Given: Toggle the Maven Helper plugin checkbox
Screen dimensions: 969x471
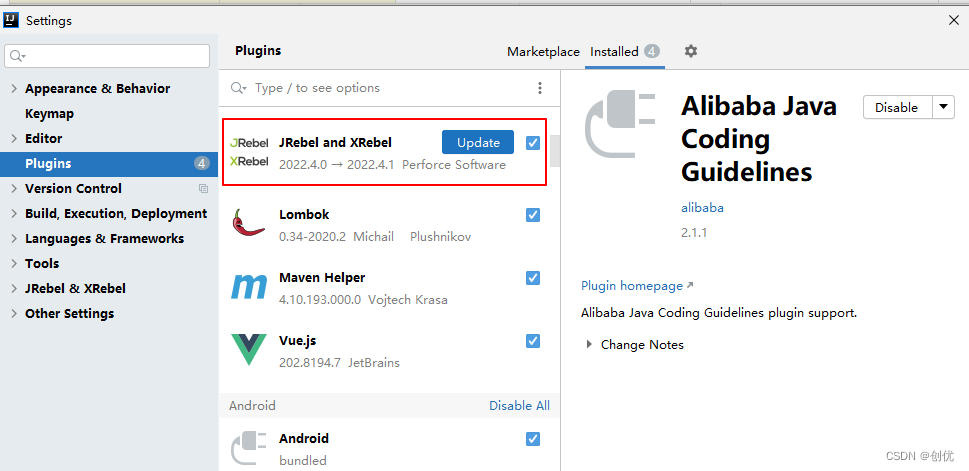Looking at the screenshot, I should 533,278.
